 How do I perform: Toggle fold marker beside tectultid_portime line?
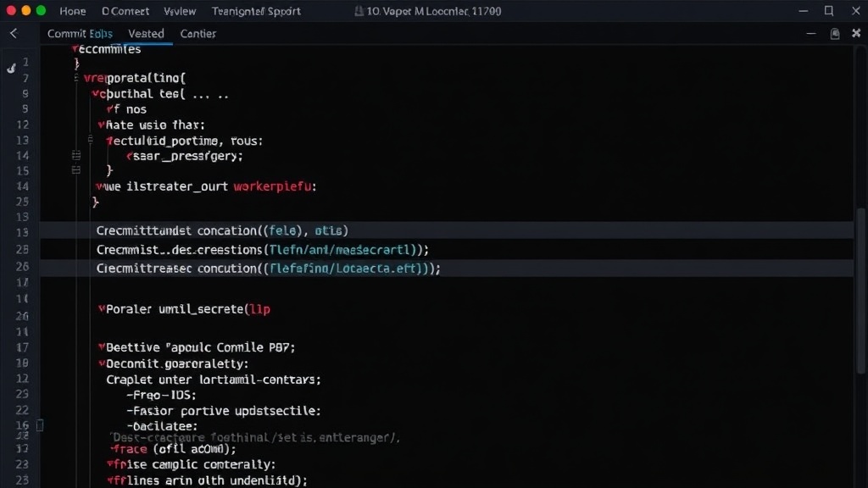90,140
